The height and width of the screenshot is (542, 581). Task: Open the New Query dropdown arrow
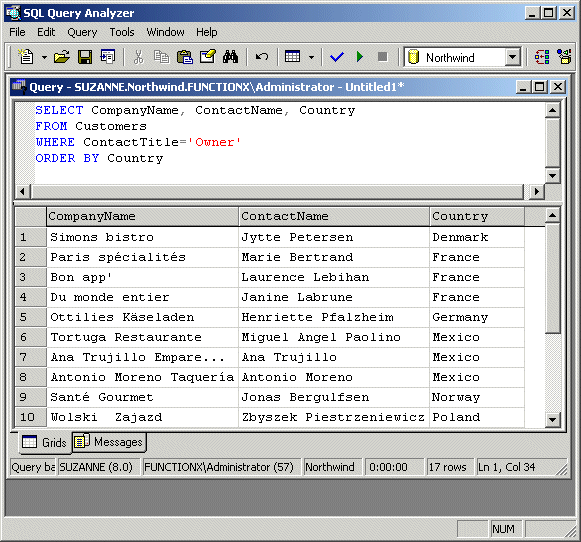click(44, 57)
